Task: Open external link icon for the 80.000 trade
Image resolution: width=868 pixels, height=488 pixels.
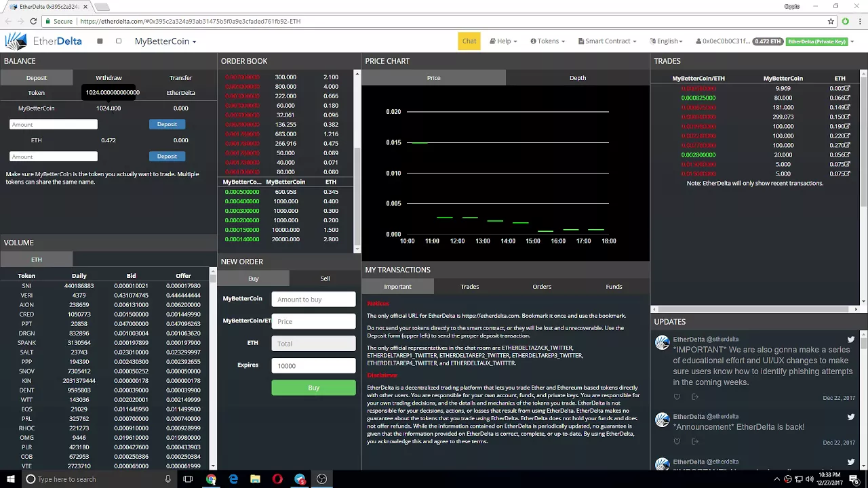Action: tap(848, 98)
